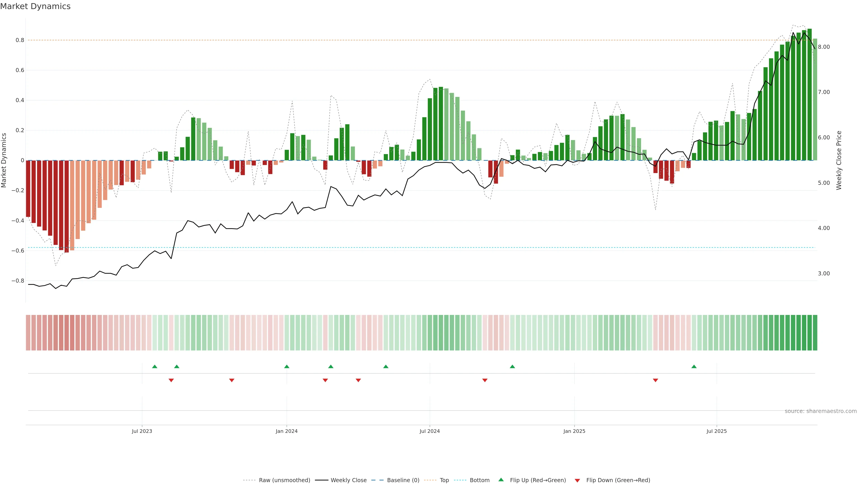Click the Flip Up legend triangle icon
Viewport: 868px width, 488px height.
pyautogui.click(x=501, y=480)
